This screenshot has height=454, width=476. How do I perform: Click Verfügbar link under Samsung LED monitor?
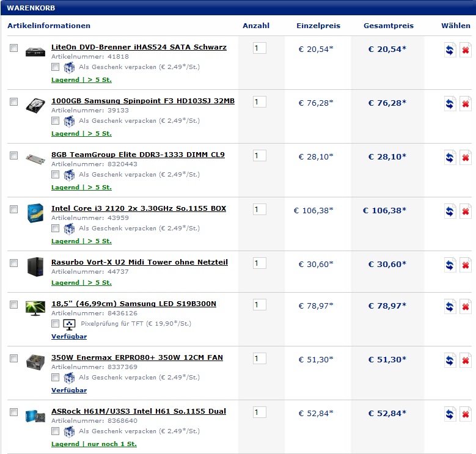tap(69, 336)
